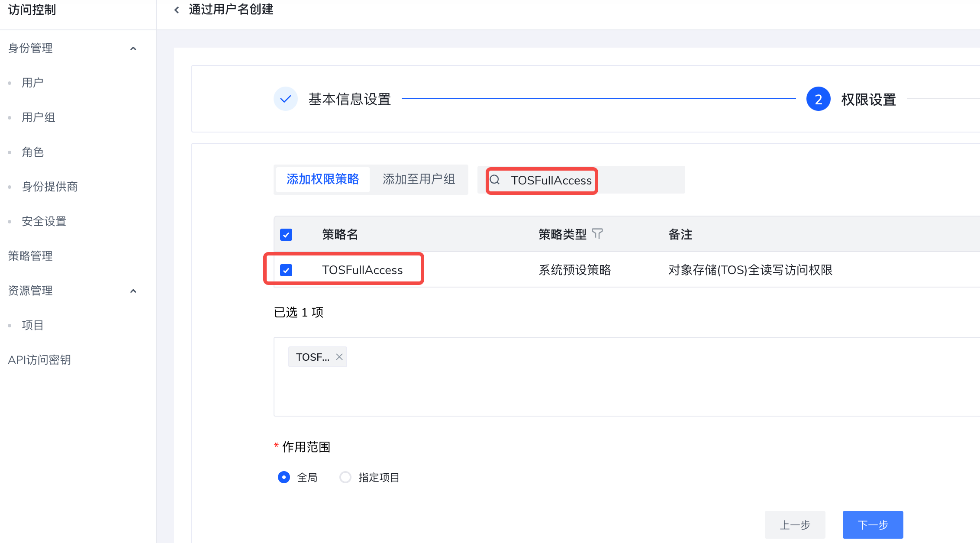Remove the TOSF... selected tag
The height and width of the screenshot is (543, 980).
339,357
